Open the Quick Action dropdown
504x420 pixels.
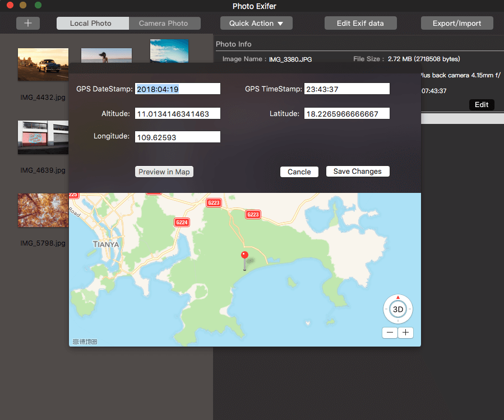[x=256, y=23]
